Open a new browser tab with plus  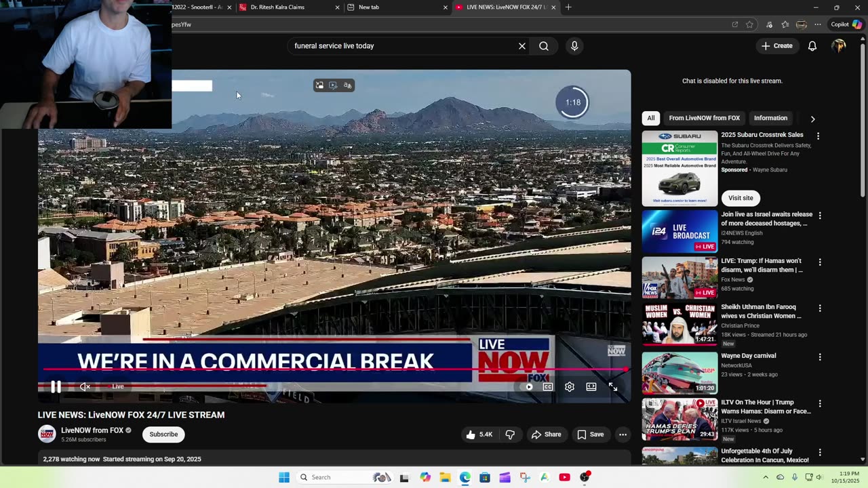click(x=568, y=7)
